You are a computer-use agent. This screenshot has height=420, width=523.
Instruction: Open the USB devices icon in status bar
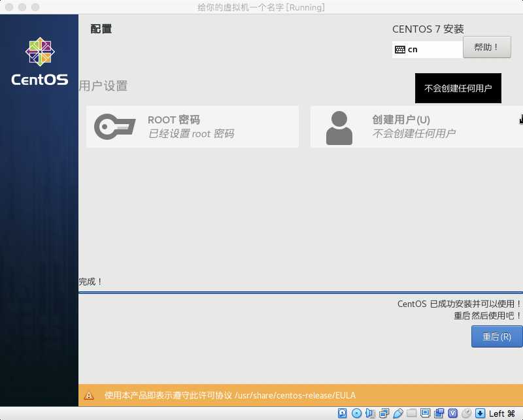[398, 413]
